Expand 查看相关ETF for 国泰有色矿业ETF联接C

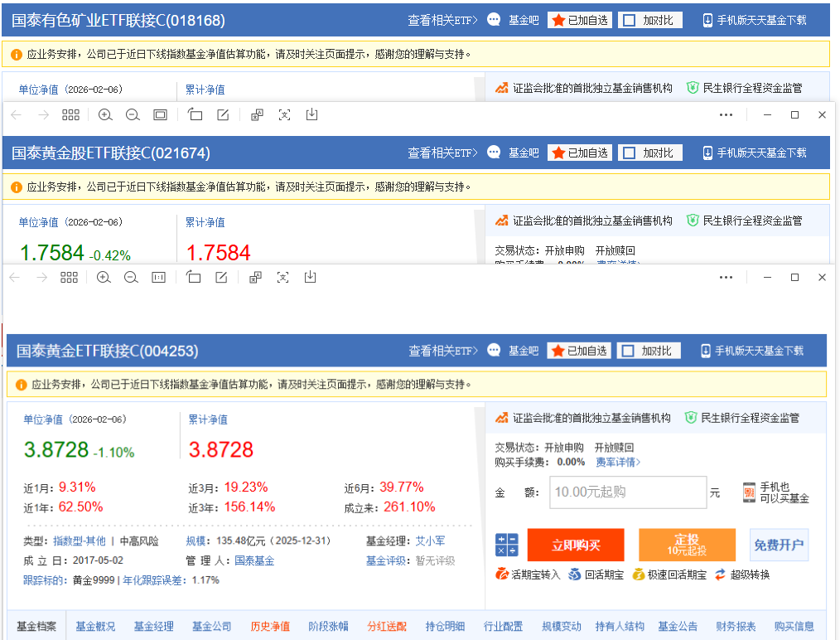(442, 20)
